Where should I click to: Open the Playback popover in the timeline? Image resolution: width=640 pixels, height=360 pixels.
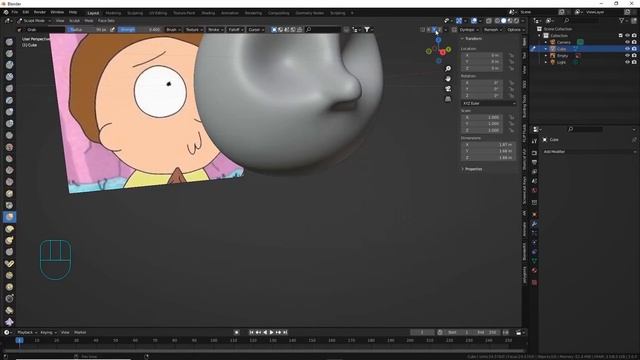click(27, 333)
